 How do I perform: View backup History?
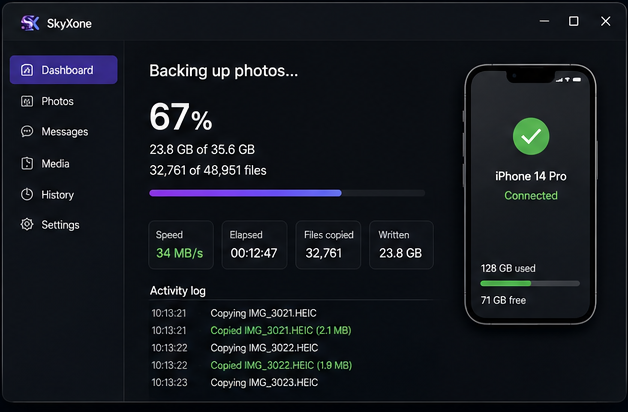[x=64, y=195]
